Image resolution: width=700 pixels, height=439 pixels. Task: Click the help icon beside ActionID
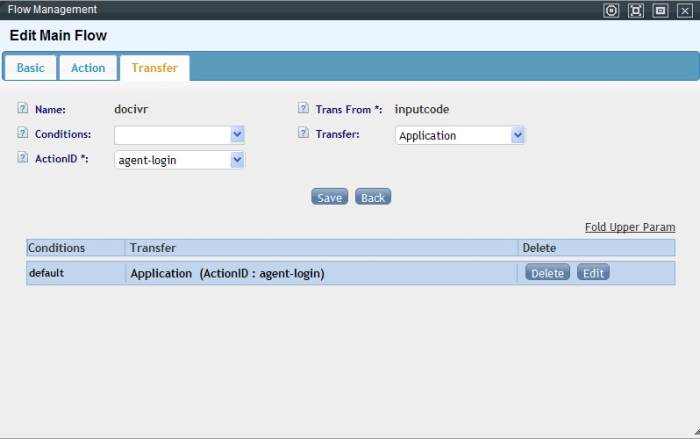tap(22, 158)
